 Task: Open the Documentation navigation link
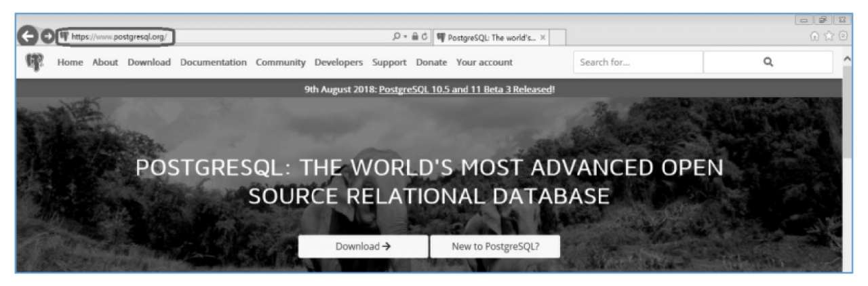click(214, 62)
